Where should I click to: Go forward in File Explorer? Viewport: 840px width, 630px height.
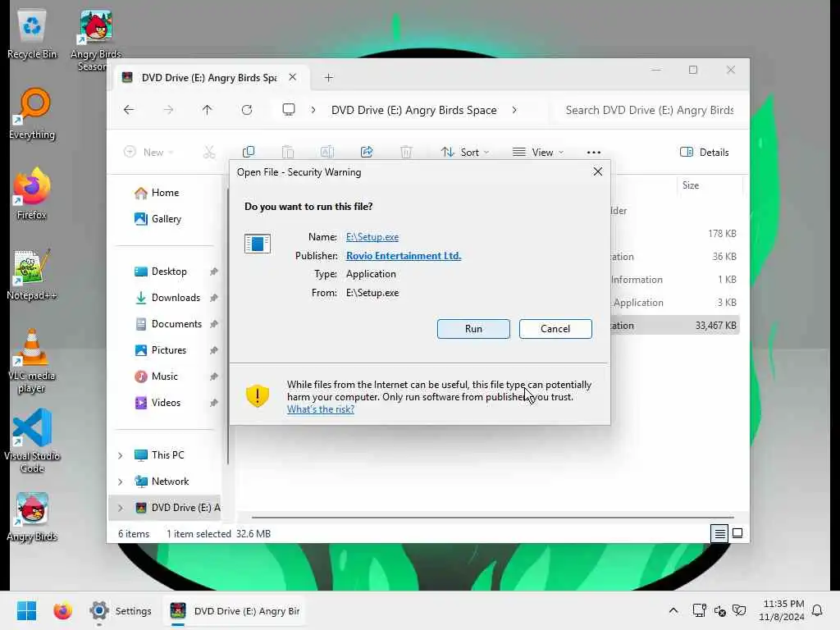(168, 110)
